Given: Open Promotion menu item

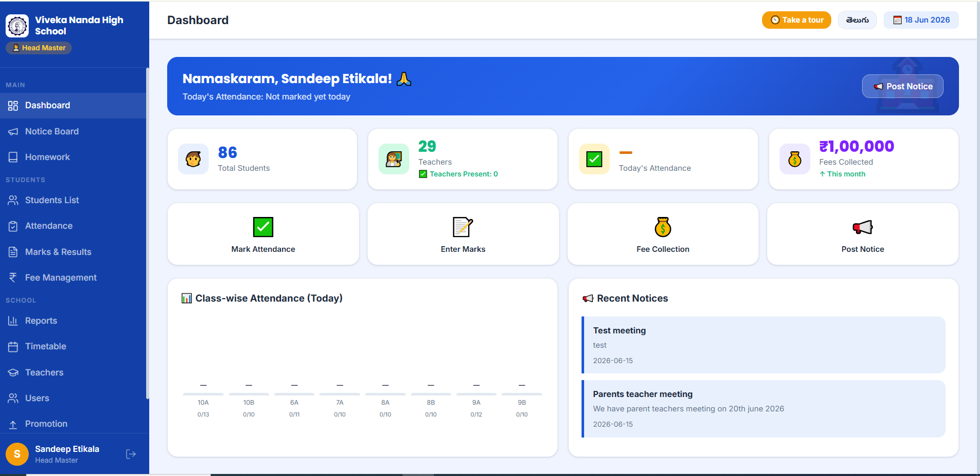Looking at the screenshot, I should coord(73,424).
